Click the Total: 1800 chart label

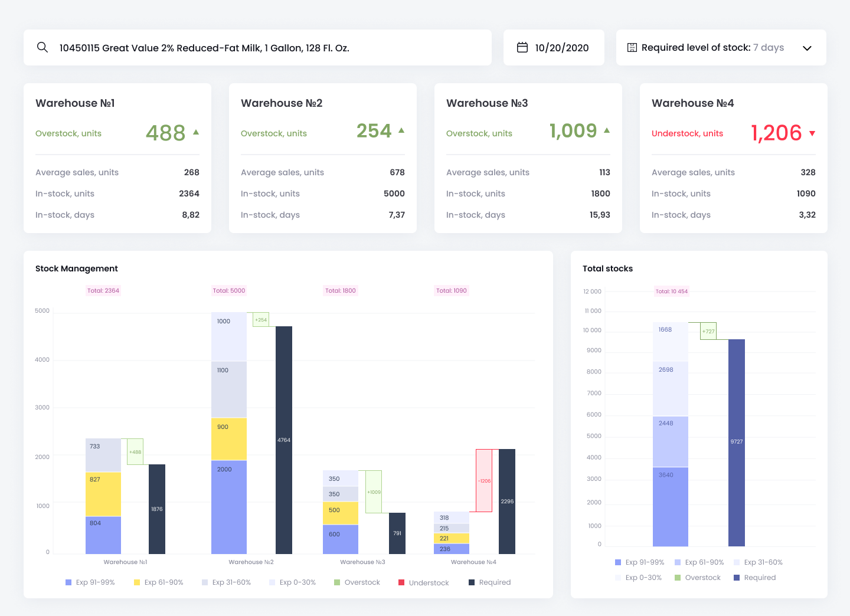341,290
